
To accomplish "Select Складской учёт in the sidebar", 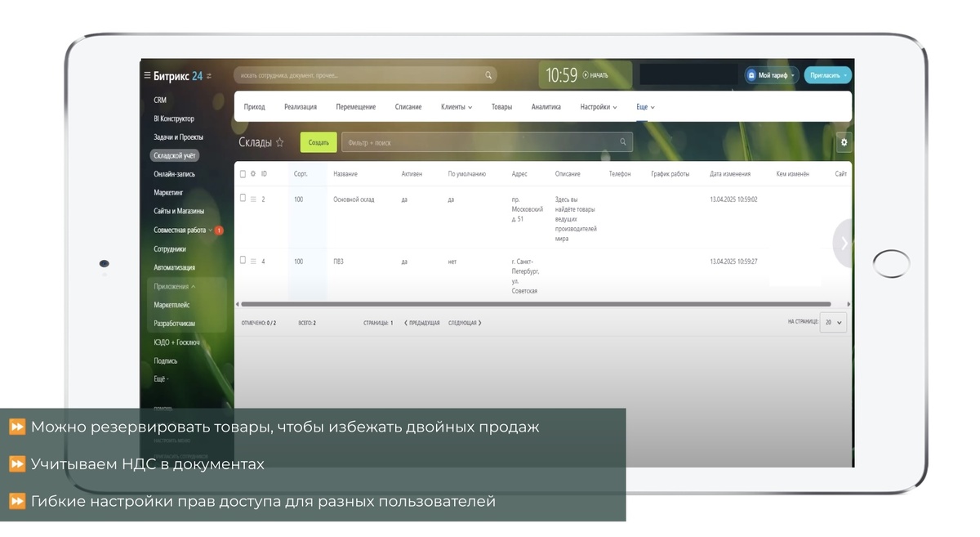I will [x=175, y=155].
